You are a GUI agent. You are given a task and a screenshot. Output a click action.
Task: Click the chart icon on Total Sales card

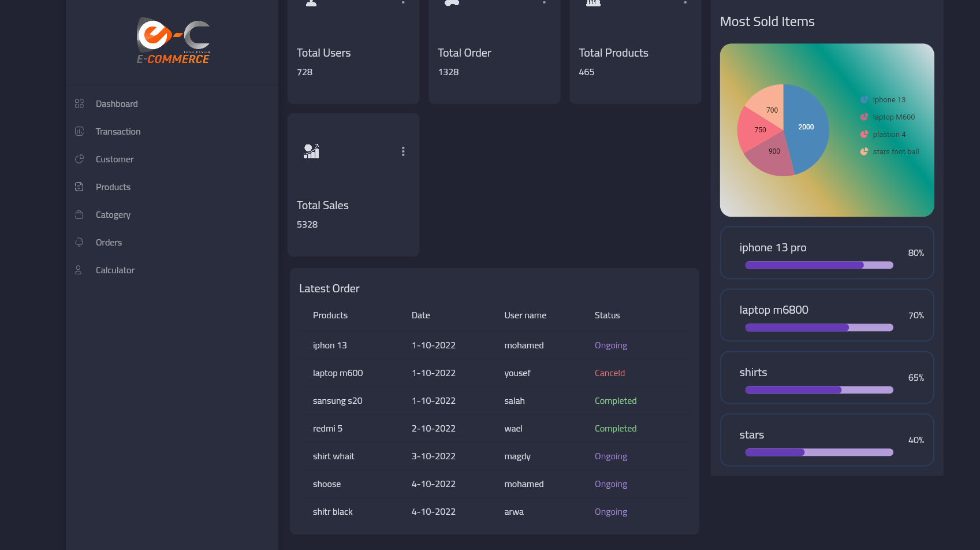[x=311, y=151]
